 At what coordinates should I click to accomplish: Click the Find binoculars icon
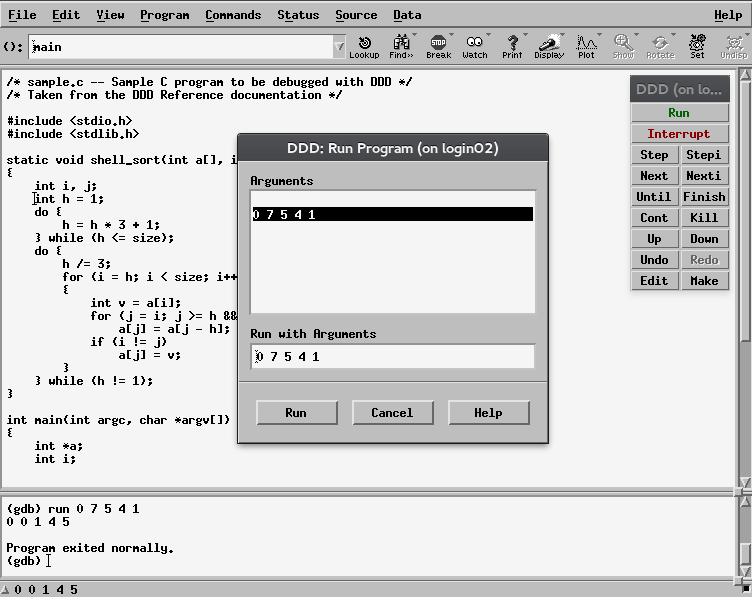[x=401, y=47]
